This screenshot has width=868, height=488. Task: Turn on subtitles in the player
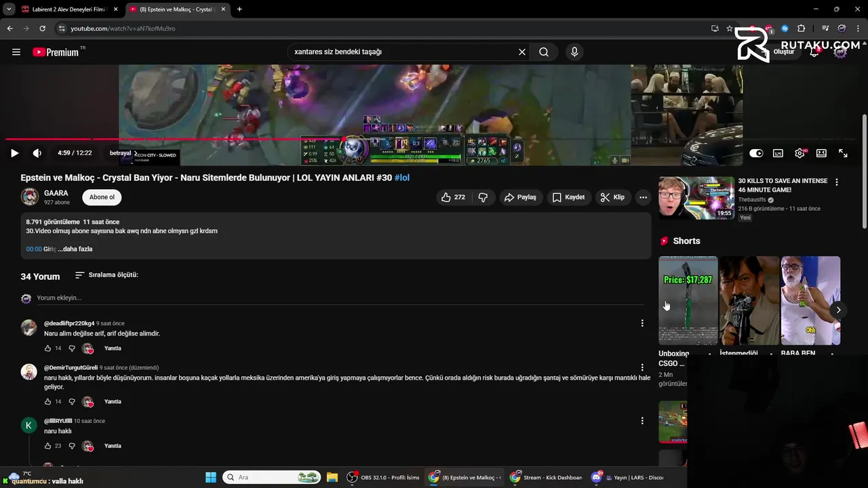coord(778,153)
